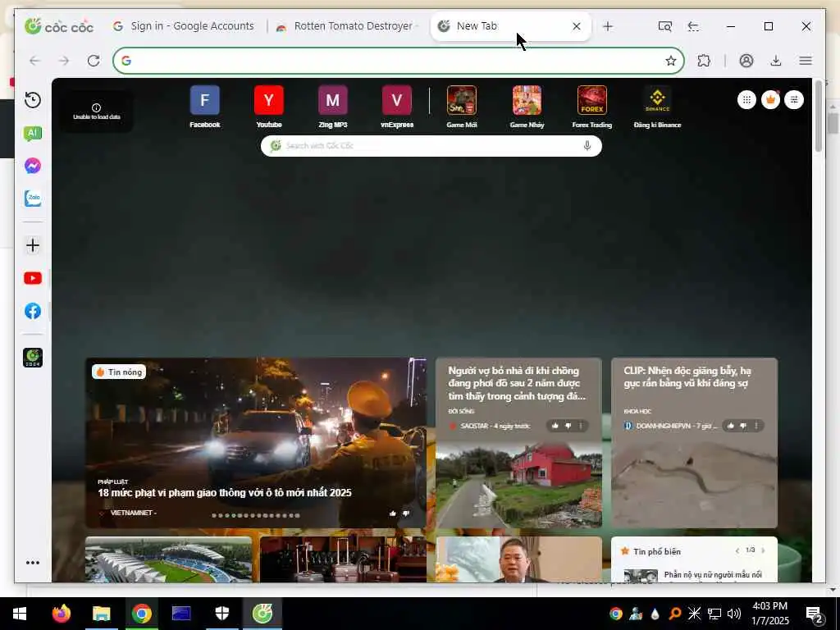Open Messenger from the sidebar

pyautogui.click(x=33, y=166)
